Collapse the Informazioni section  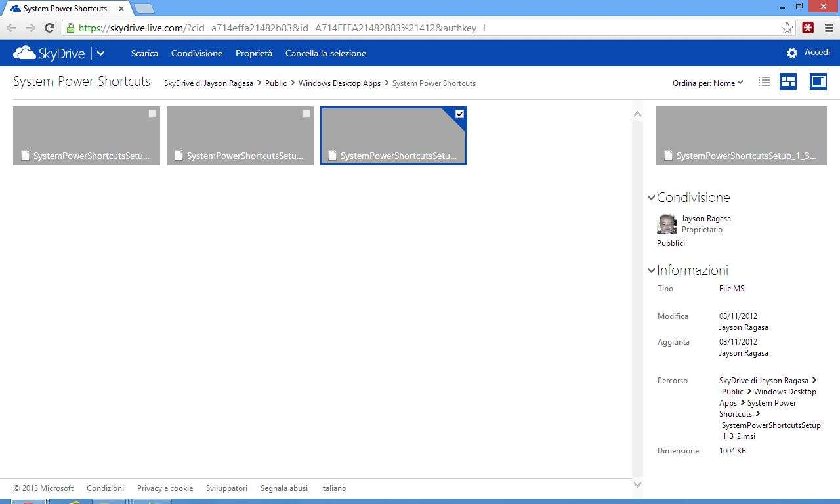(651, 270)
